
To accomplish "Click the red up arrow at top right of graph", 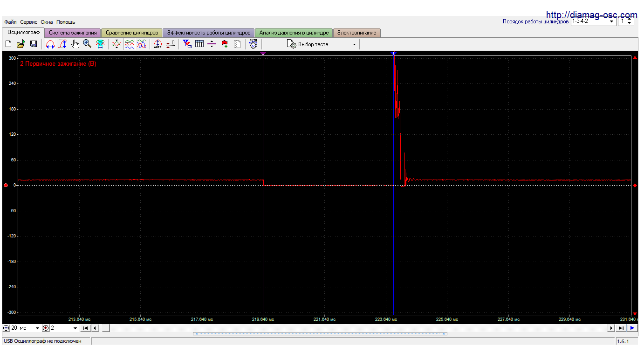I will [635, 57].
